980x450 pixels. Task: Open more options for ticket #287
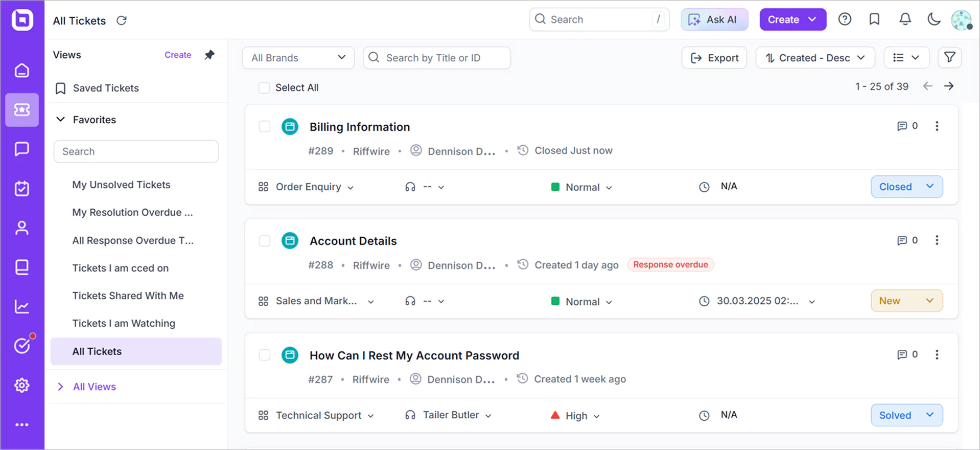tap(937, 354)
